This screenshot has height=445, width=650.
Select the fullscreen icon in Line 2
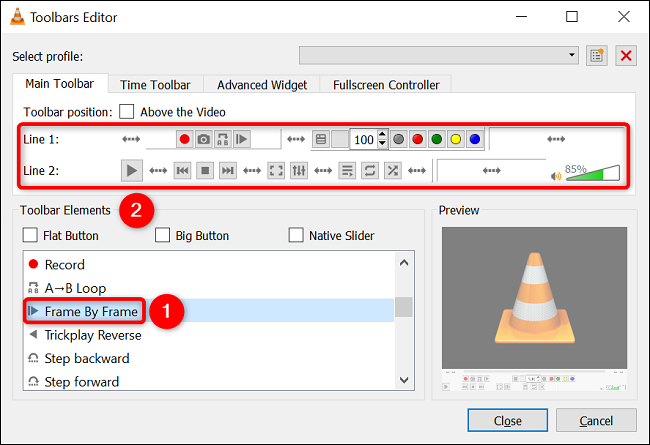(276, 170)
